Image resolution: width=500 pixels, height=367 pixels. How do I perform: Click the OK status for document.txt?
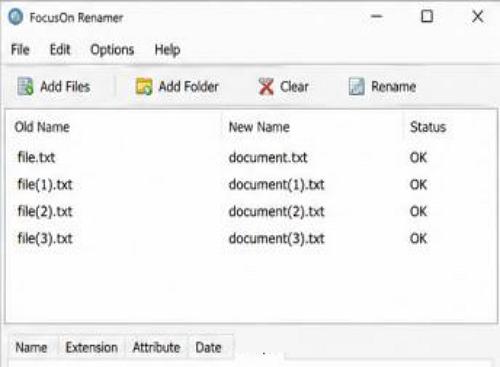(x=418, y=157)
